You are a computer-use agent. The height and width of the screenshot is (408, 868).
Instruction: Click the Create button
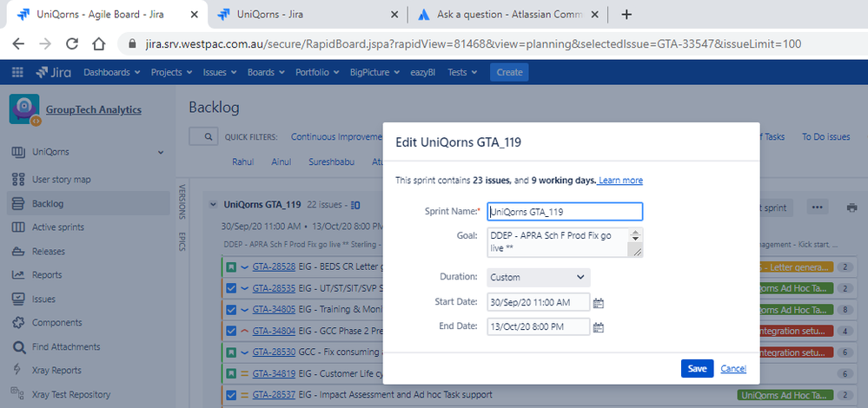[509, 72]
